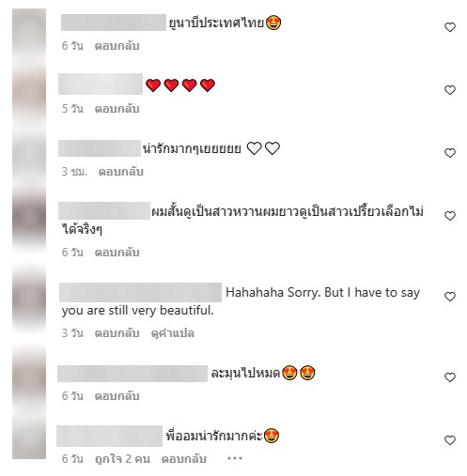
Task: Reply to the ผมสั้นดูเป็นสาวหวาน comment
Action: [x=117, y=253]
